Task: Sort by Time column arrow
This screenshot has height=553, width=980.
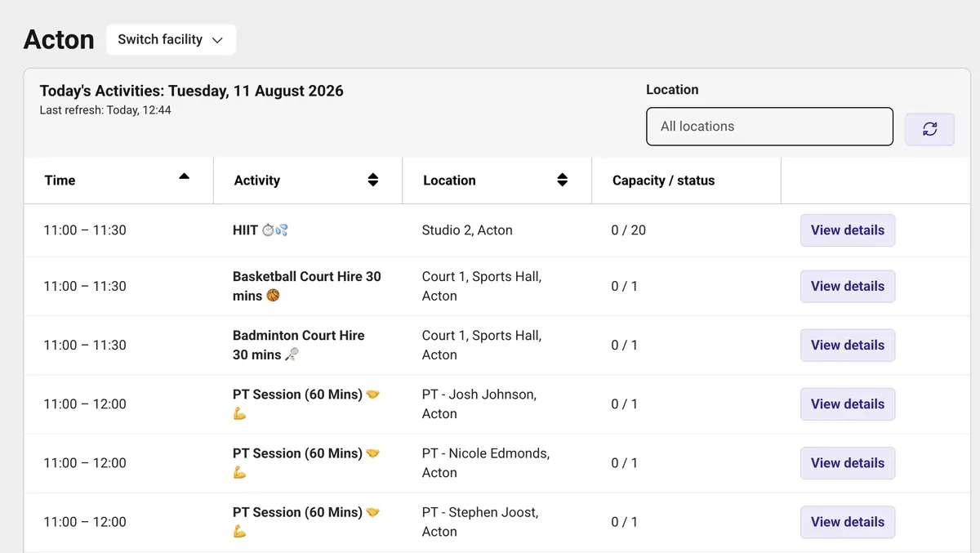Action: (184, 176)
